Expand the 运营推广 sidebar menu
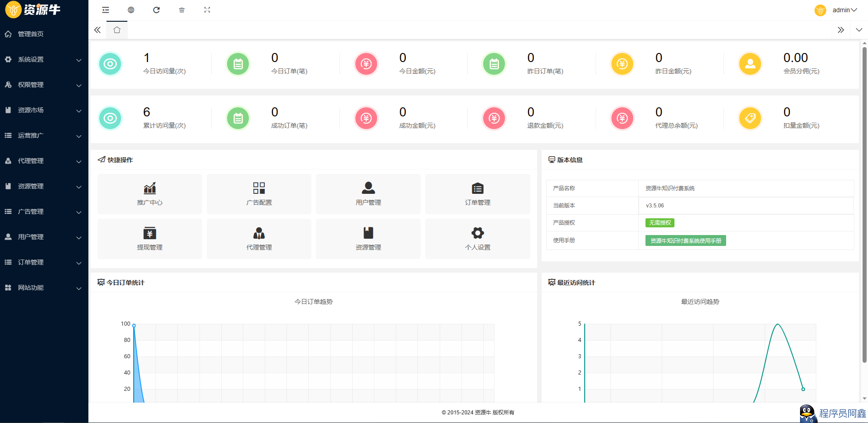868x423 pixels. [x=44, y=135]
